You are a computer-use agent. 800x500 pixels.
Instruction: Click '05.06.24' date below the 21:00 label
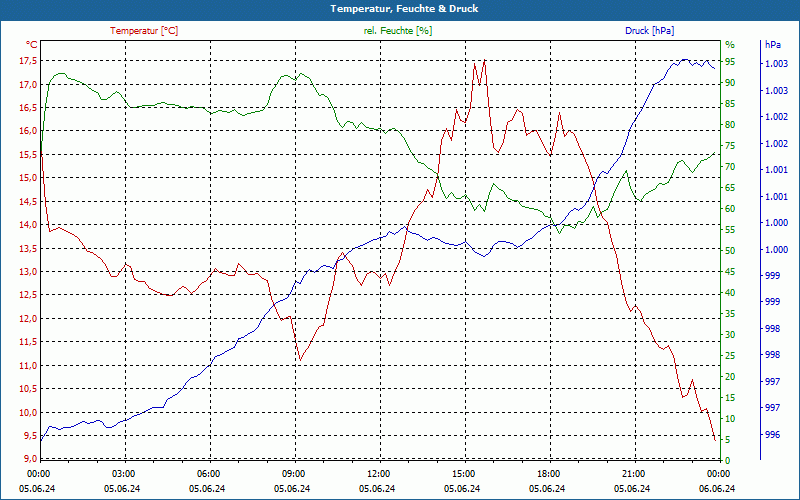tap(632, 488)
